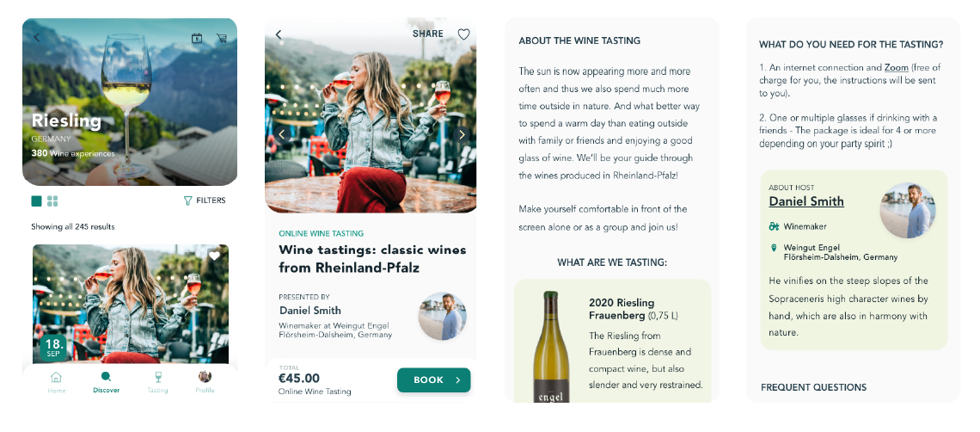Open the Discover search tab
This screenshot has width=980, height=432.
106,381
